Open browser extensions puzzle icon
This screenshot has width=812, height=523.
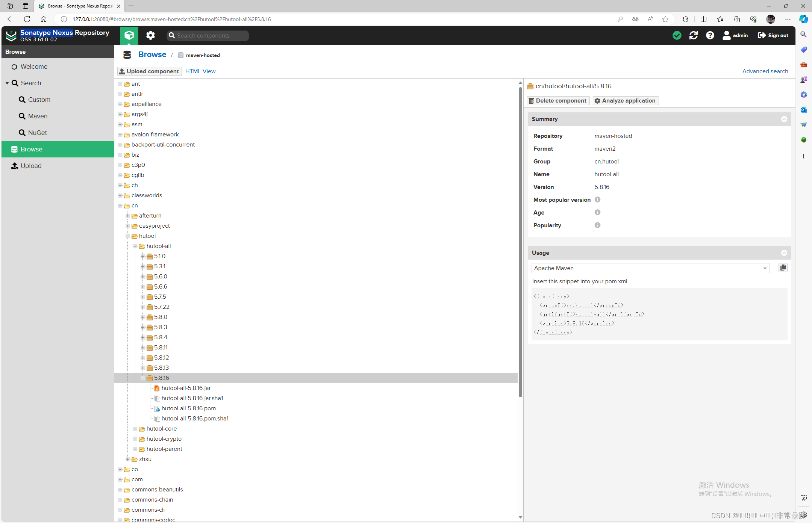pyautogui.click(x=685, y=19)
